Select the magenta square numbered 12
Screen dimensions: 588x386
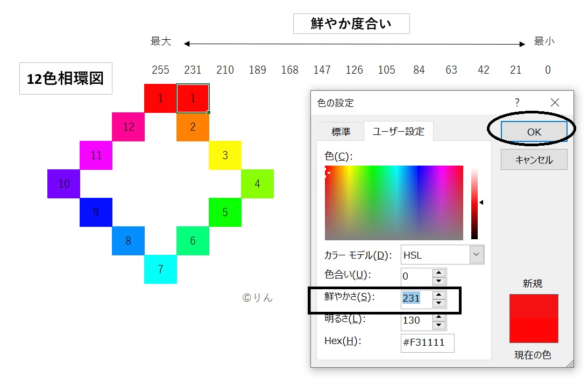pos(128,126)
